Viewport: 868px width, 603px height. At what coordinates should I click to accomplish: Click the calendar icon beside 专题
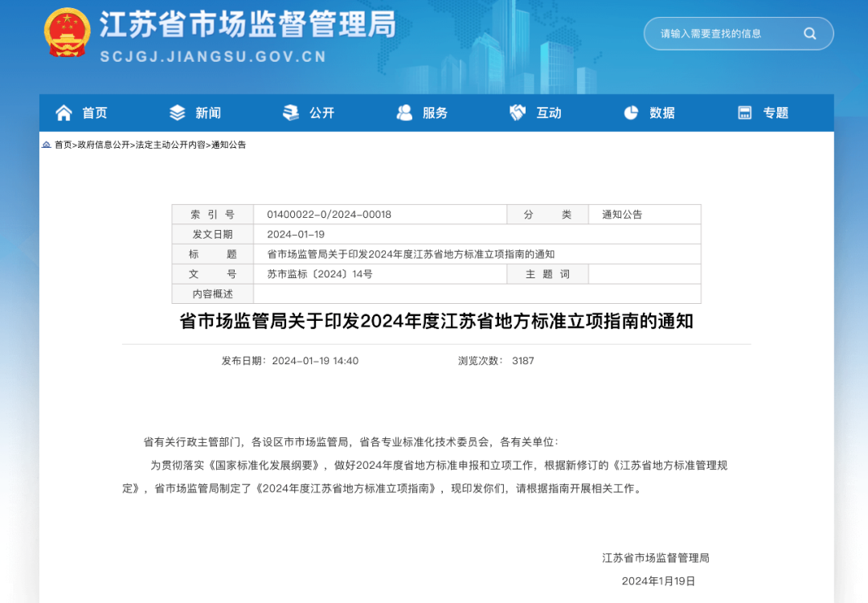[x=745, y=113]
